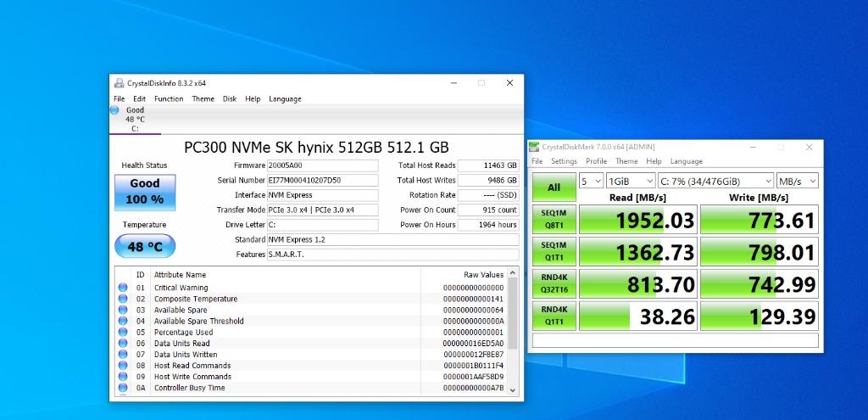This screenshot has height=420, width=868.
Task: Click the PC300 NVMe SK hynix drive title
Action: (316, 148)
